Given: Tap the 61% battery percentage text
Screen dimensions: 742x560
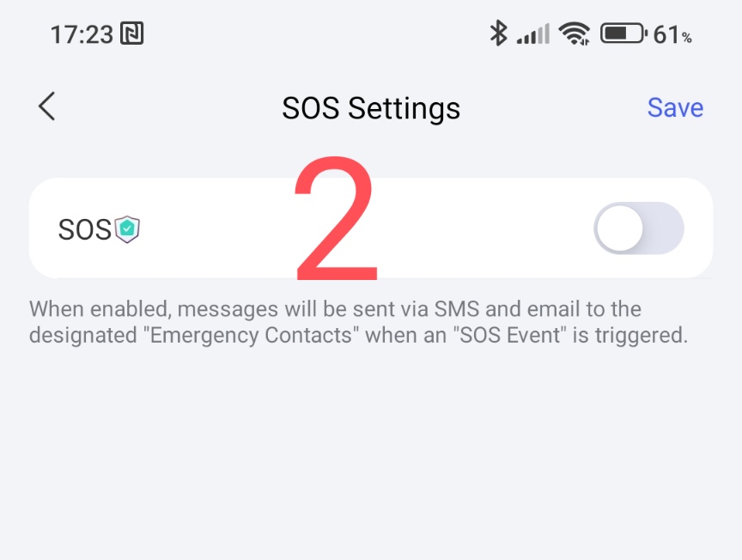Looking at the screenshot, I should click(672, 34).
